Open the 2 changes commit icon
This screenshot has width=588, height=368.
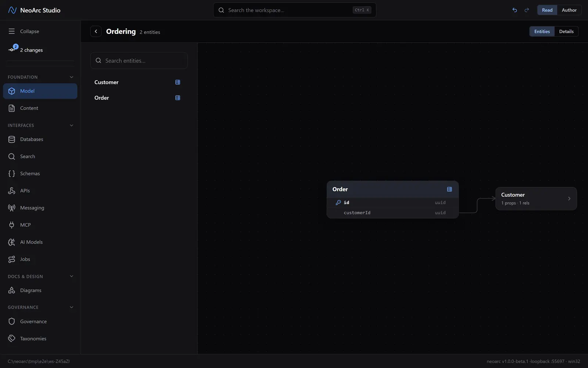coord(12,49)
